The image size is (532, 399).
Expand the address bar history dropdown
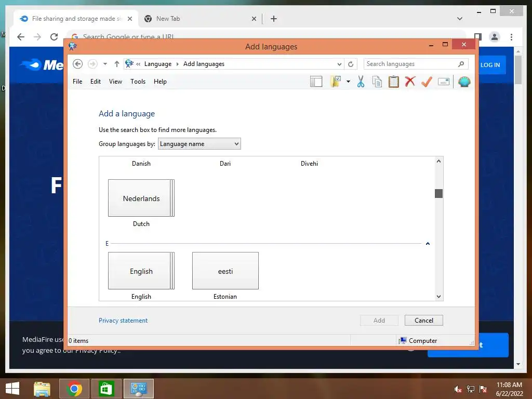tap(339, 64)
